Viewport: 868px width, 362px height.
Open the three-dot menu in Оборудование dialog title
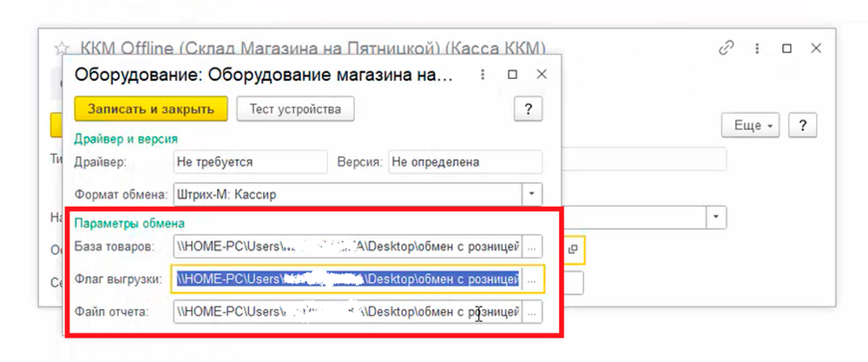pyautogui.click(x=484, y=75)
